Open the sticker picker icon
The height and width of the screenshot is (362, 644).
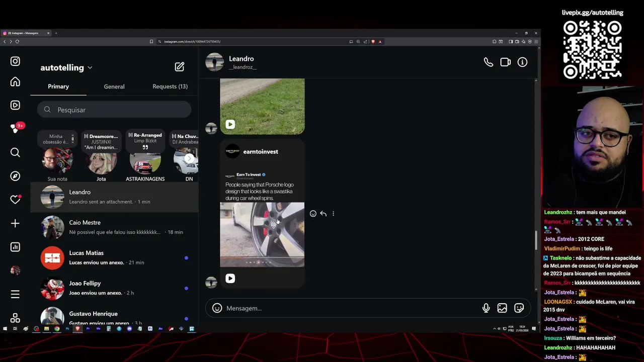tap(519, 308)
